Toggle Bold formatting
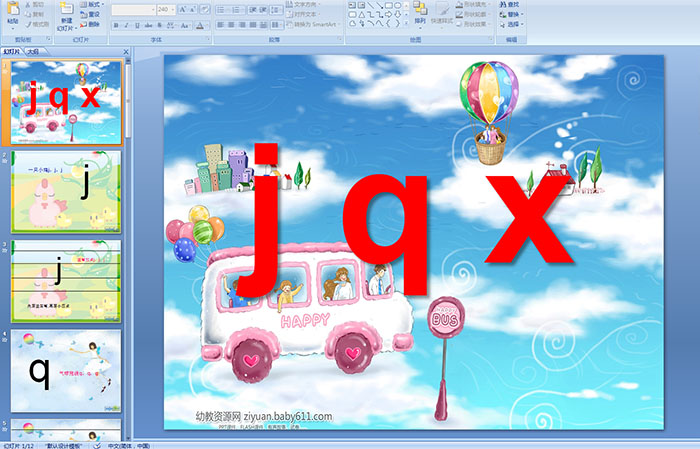 tap(116, 25)
